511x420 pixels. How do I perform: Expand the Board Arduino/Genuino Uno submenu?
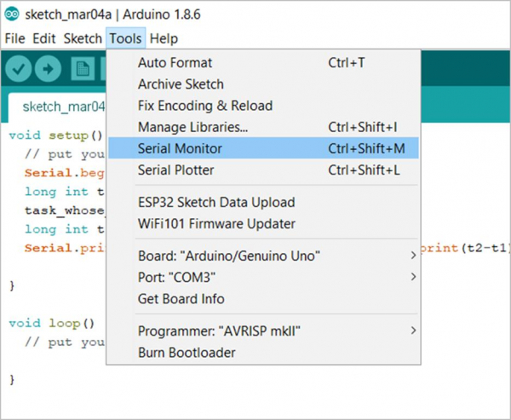click(229, 256)
